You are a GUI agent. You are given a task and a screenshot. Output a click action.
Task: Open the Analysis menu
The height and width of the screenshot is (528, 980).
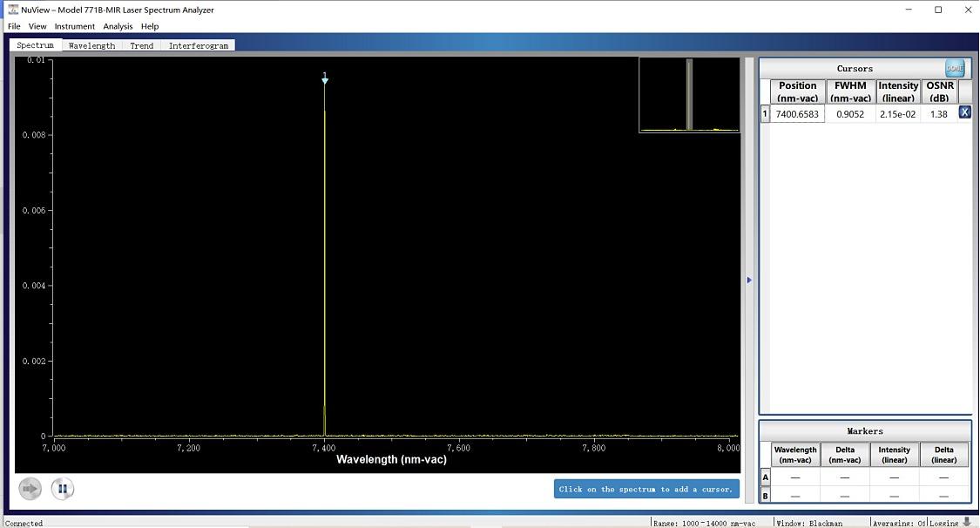click(x=118, y=26)
